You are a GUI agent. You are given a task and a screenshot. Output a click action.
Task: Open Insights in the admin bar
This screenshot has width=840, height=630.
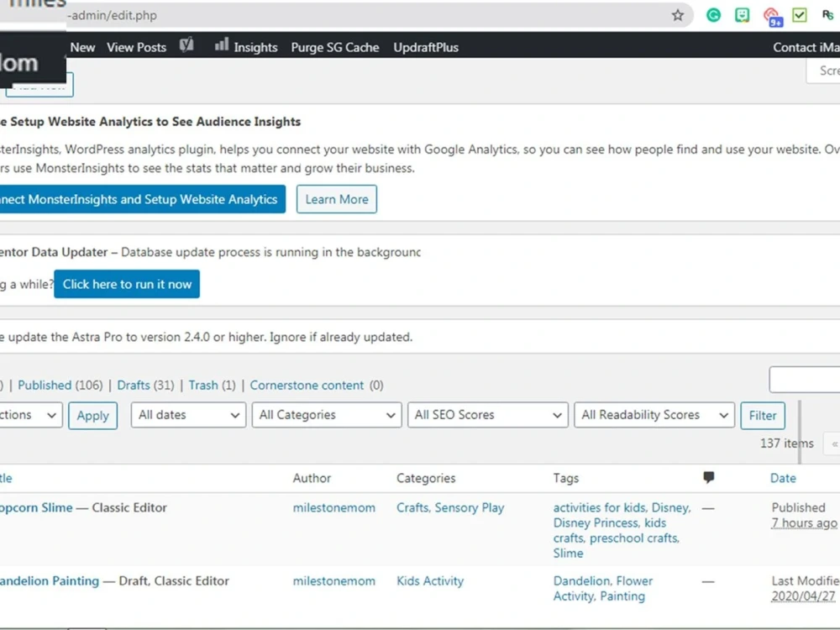(x=255, y=47)
